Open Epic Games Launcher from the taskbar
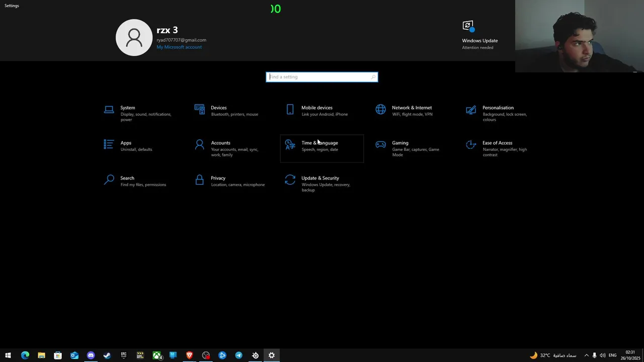 [124, 355]
